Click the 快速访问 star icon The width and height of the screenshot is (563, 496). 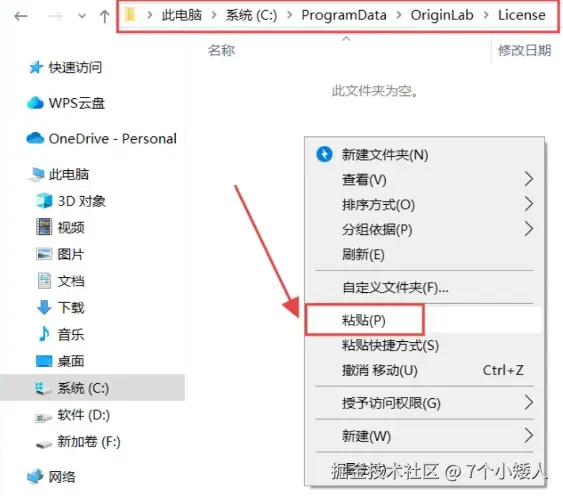click(36, 67)
